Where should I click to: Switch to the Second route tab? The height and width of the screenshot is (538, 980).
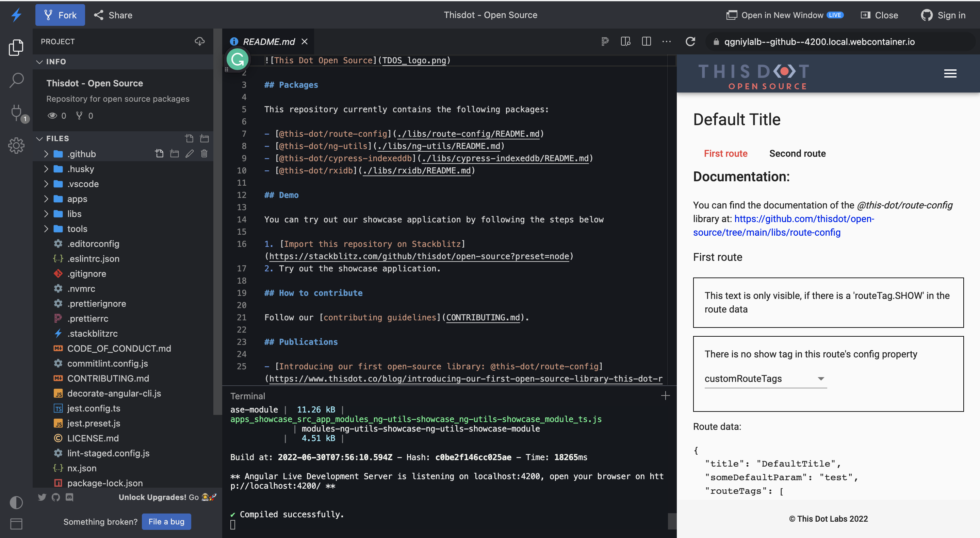[x=797, y=153]
